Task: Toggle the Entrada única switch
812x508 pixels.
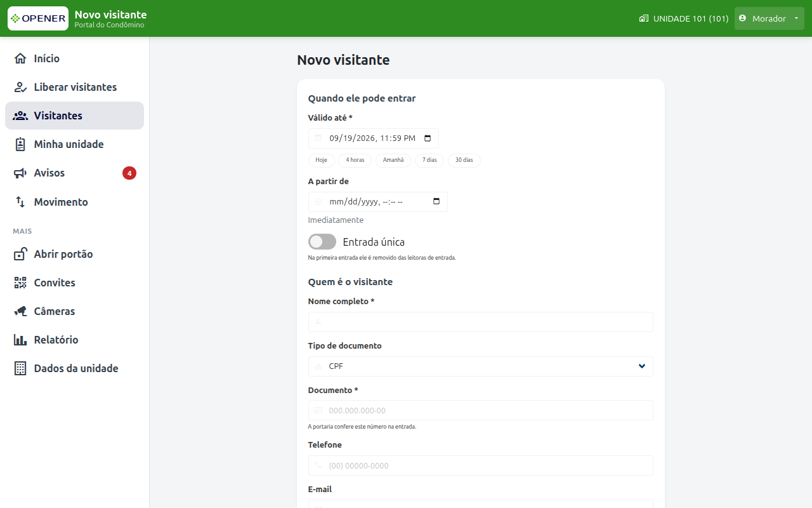Action: (322, 242)
